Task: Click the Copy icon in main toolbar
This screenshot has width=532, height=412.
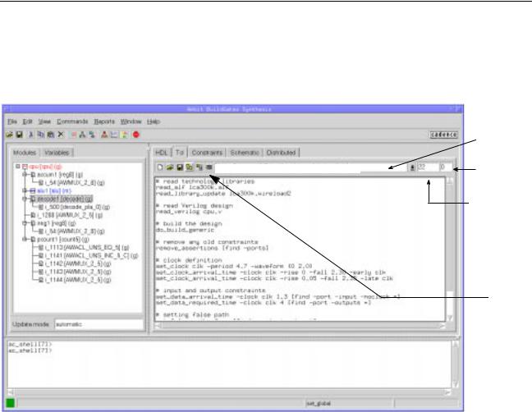Action: [41, 135]
